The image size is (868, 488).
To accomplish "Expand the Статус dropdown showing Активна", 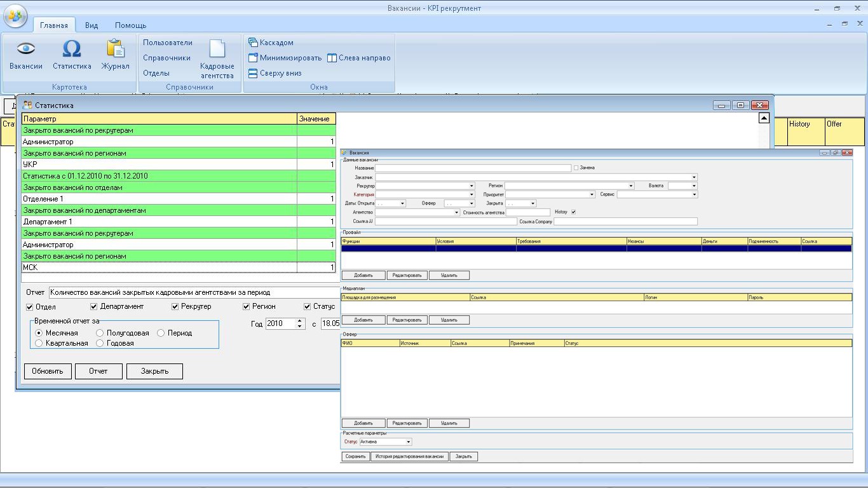I will coord(408,442).
